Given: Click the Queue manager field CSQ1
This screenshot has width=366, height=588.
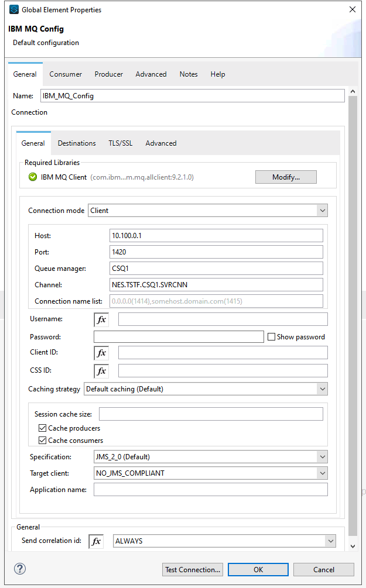Looking at the screenshot, I should click(216, 268).
